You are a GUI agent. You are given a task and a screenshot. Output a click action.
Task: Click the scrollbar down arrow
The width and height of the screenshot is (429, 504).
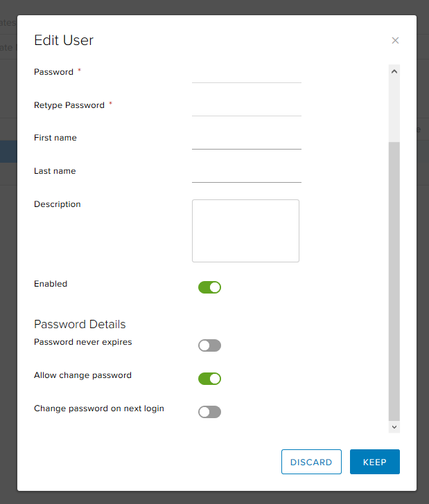[x=394, y=427]
